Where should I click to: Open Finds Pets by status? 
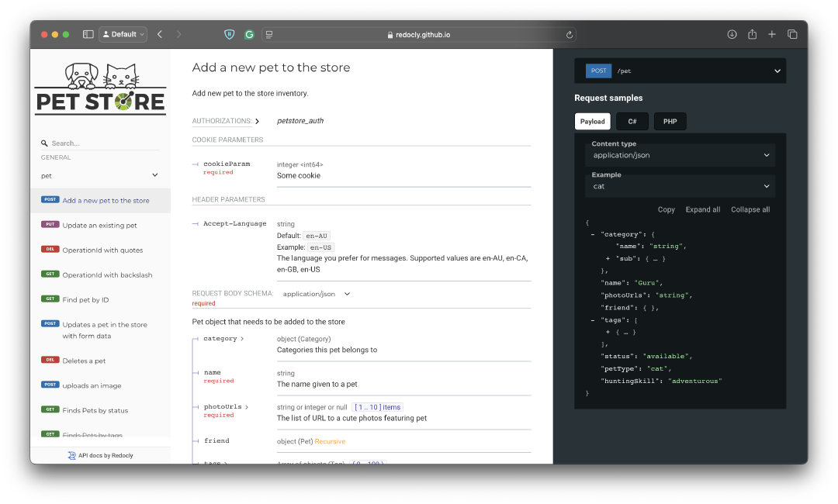(x=100, y=410)
